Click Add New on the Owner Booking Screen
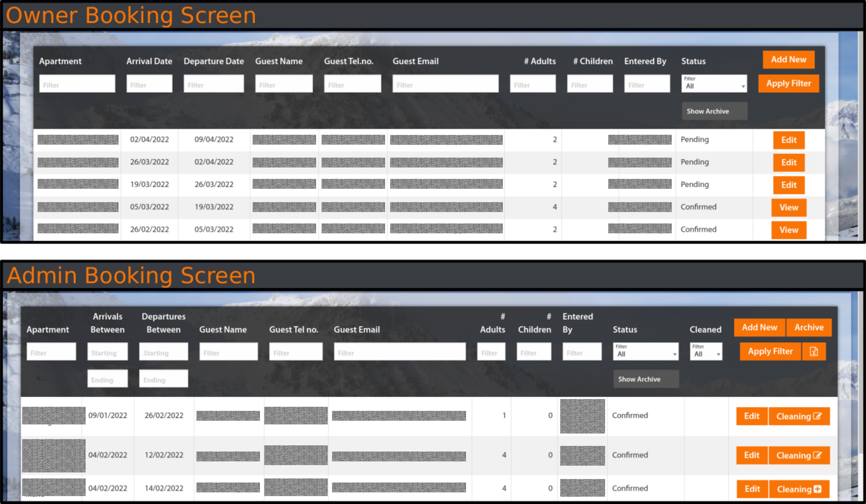 pyautogui.click(x=788, y=59)
